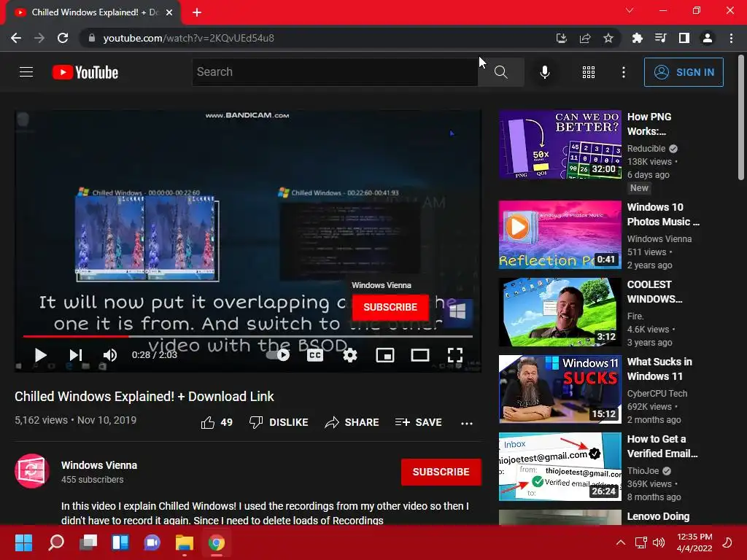The height and width of the screenshot is (560, 747).
Task: Open YouTube settings three-dot menu
Action: 623,72
